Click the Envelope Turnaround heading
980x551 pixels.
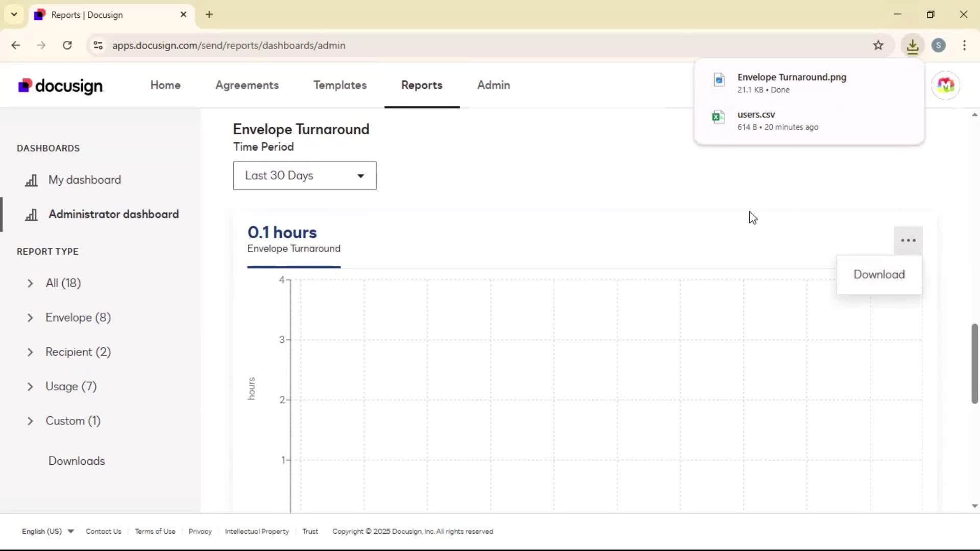click(301, 129)
